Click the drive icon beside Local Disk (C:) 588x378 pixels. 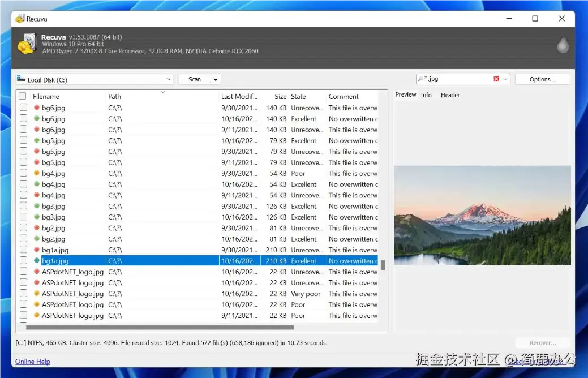tap(21, 79)
